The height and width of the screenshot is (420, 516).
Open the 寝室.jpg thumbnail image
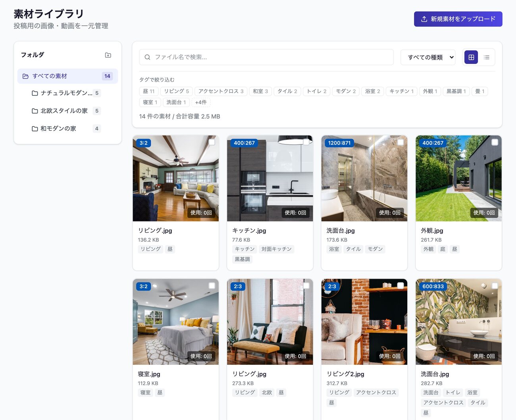(x=176, y=322)
